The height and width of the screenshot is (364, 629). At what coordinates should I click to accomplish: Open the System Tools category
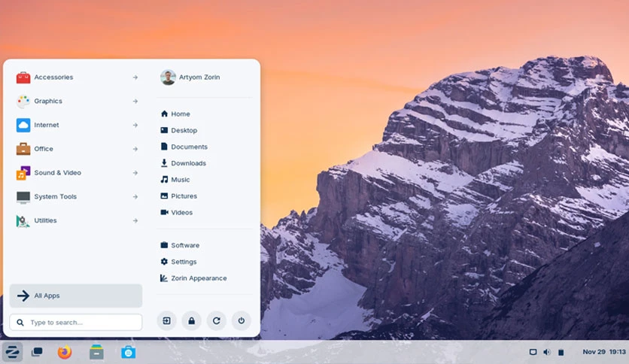pyautogui.click(x=76, y=197)
